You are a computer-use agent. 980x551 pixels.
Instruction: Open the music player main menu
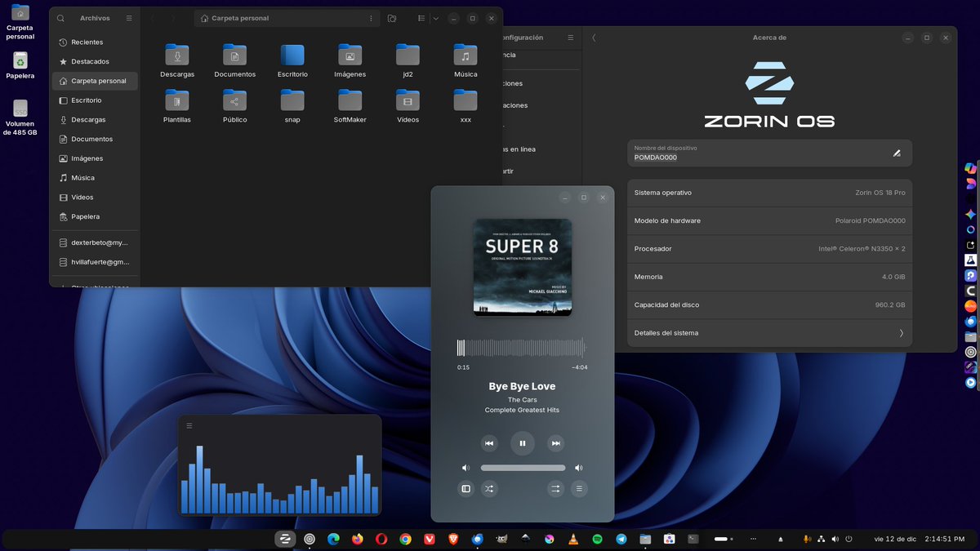coord(579,489)
